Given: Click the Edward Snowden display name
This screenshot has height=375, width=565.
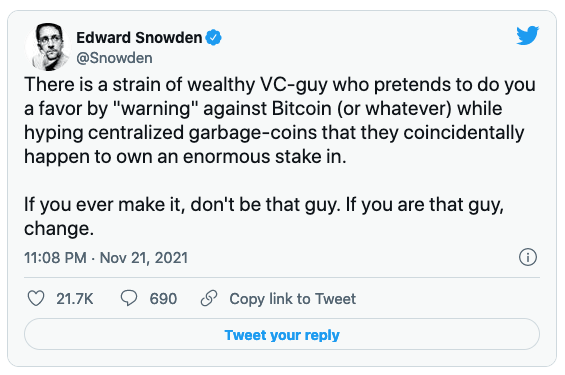Looking at the screenshot, I should [x=139, y=37].
